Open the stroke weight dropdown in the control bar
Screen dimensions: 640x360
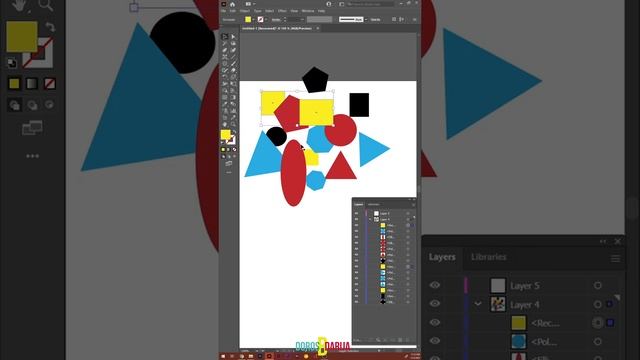tap(302, 20)
